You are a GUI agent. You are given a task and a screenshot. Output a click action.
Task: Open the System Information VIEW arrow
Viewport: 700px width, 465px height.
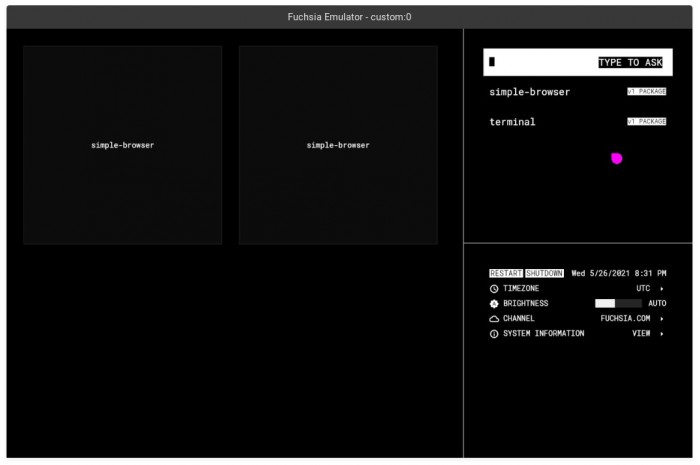point(661,333)
